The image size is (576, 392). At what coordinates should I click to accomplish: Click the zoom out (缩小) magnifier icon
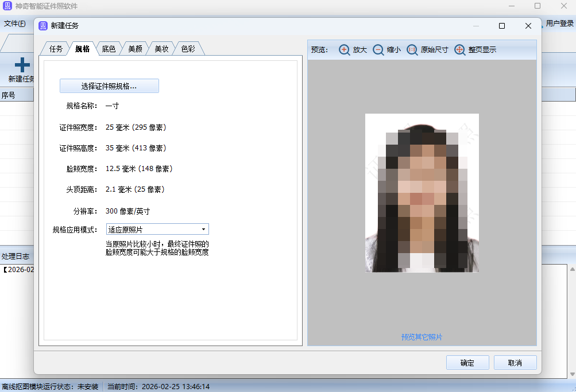tap(378, 50)
